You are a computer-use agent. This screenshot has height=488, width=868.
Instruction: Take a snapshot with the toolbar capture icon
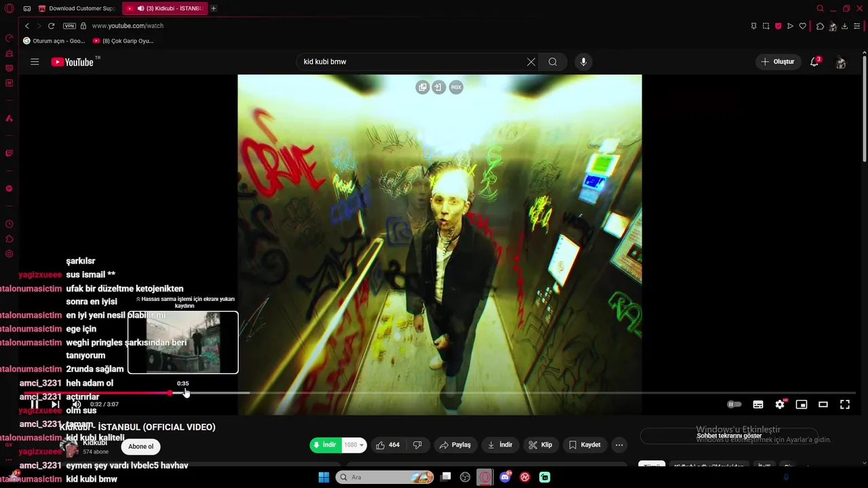(766, 26)
